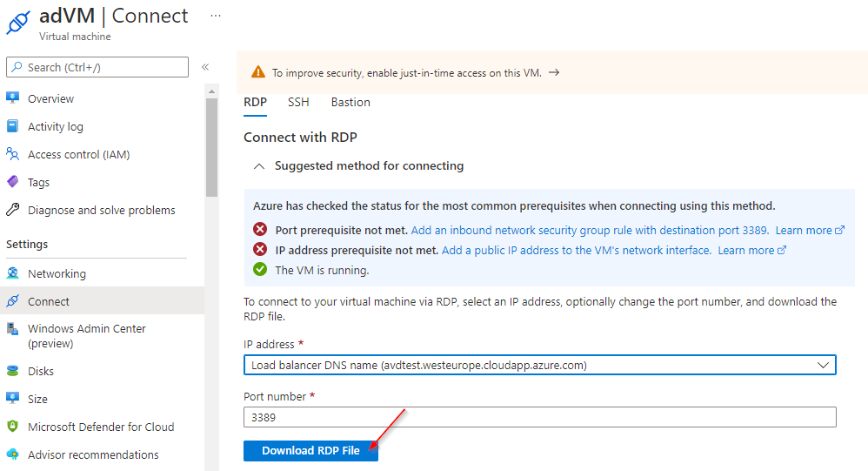Click the 'Connect with RDP' heading
This screenshot has height=471, width=868.
(x=300, y=138)
